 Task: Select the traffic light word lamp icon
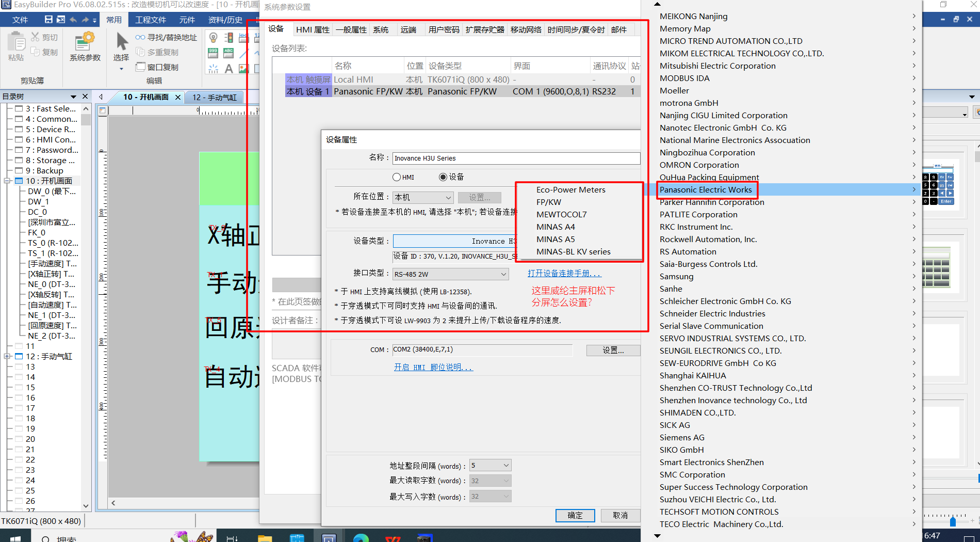[228, 38]
